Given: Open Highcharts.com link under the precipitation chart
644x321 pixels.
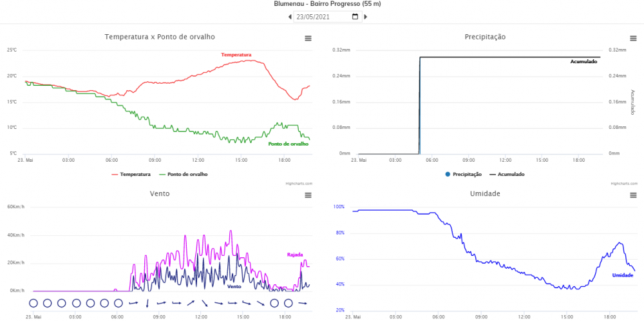Looking at the screenshot, I should (x=623, y=184).
